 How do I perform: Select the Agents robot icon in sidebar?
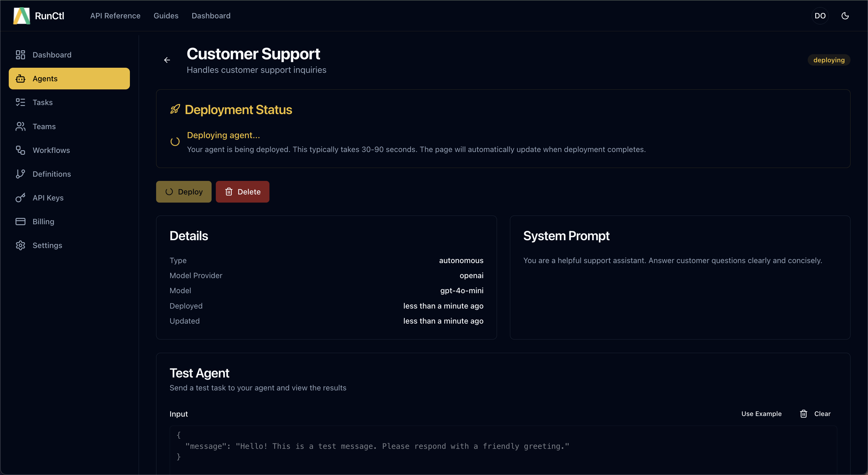tap(20, 79)
